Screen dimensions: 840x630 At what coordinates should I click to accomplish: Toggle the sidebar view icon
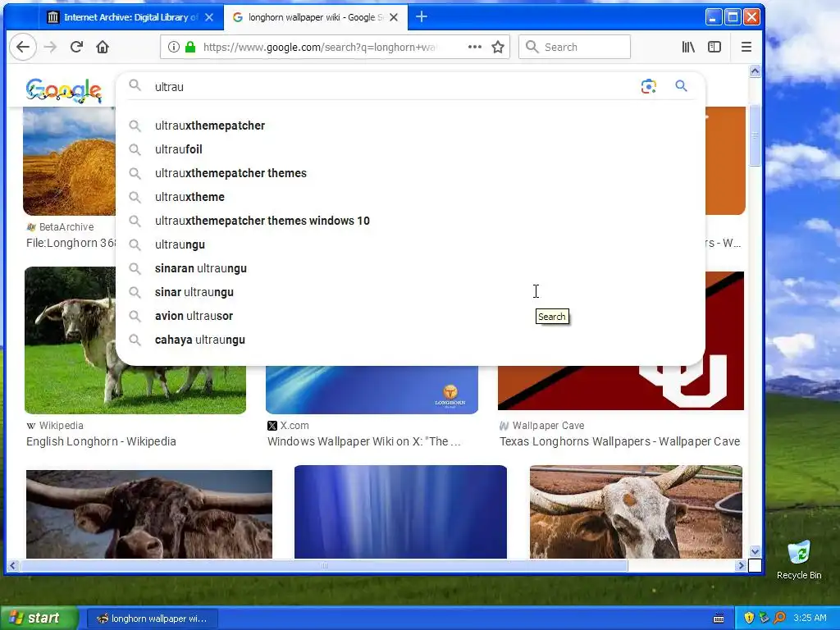pyautogui.click(x=714, y=47)
